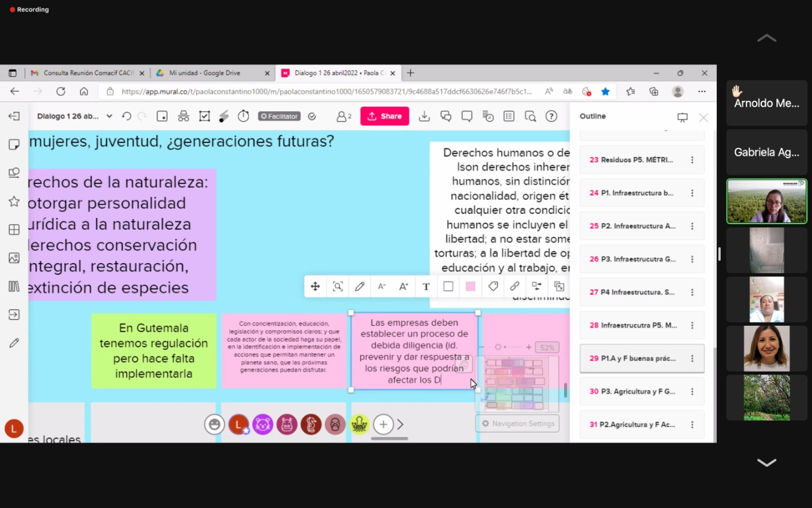Image resolution: width=812 pixels, height=508 pixels.
Task: Activate the laser pointer tool
Action: pyautogui.click(x=223, y=116)
